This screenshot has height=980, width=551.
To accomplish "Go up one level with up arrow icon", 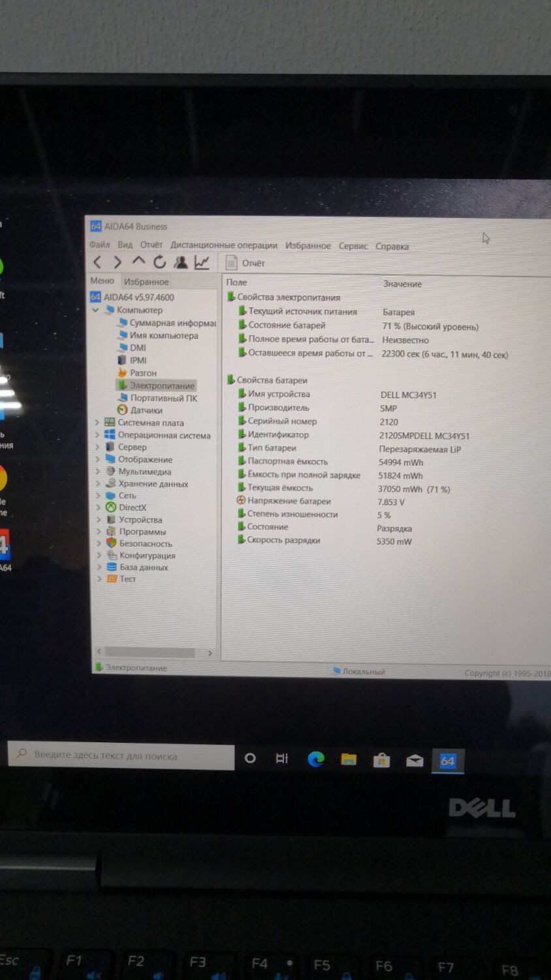I will pos(138,261).
